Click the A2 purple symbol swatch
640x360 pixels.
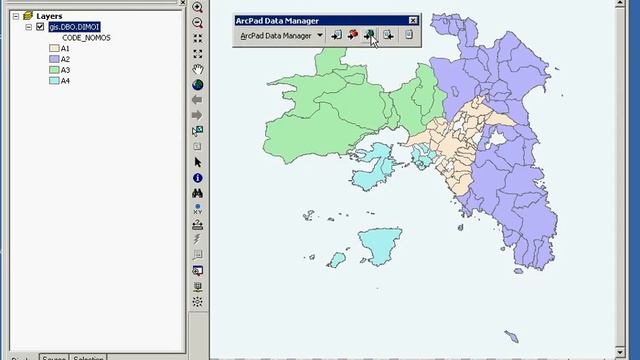click(54, 59)
